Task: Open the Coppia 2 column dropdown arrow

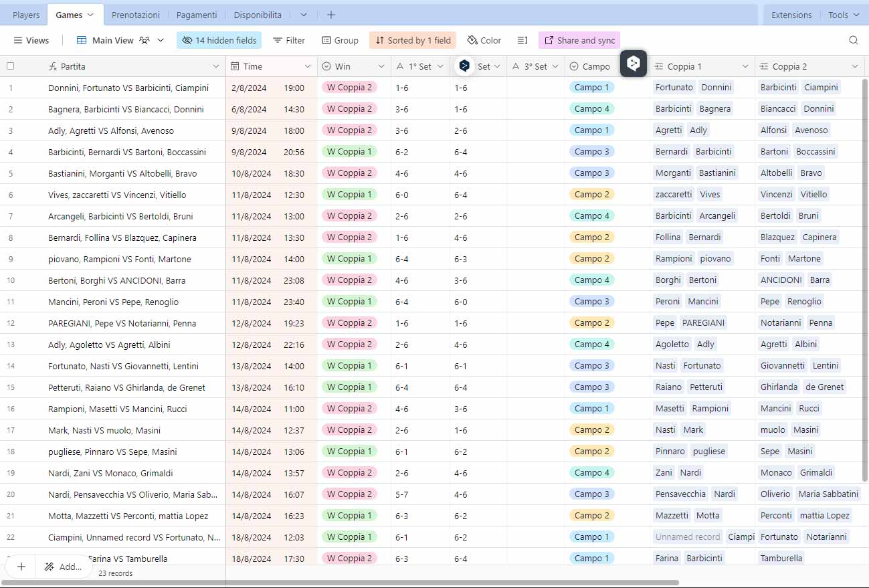Action: tap(855, 66)
